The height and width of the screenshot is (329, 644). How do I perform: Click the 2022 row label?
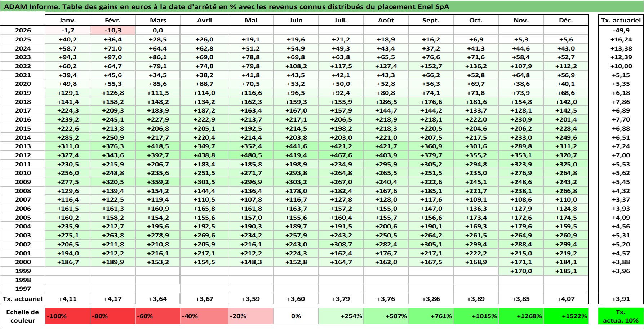(23, 66)
